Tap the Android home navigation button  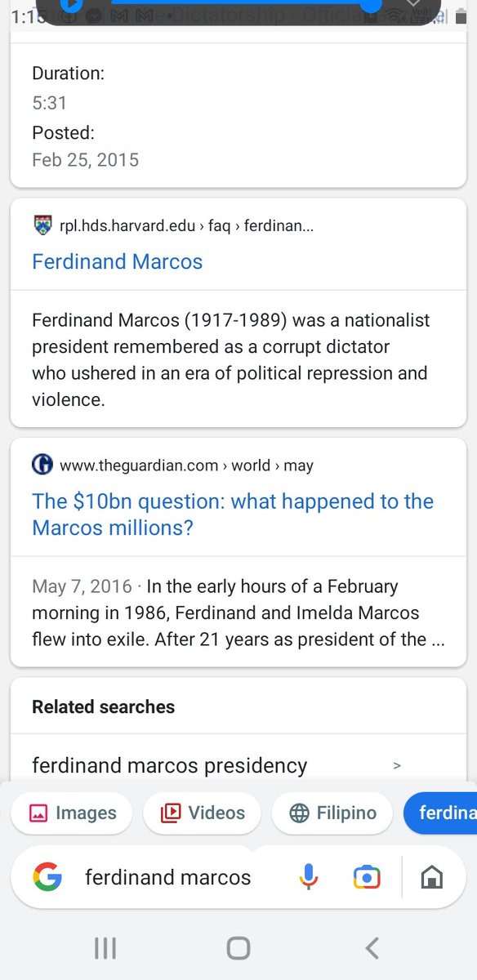tap(238, 948)
